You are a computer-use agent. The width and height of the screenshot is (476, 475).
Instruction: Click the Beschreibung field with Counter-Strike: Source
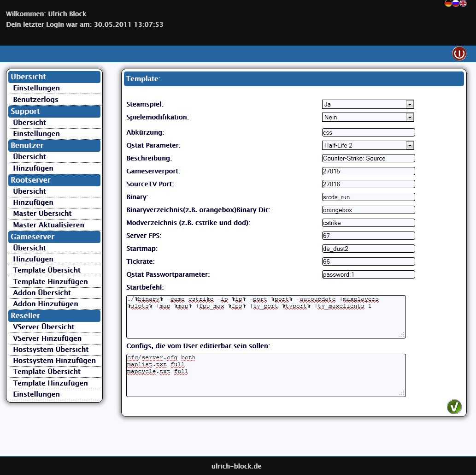click(368, 158)
